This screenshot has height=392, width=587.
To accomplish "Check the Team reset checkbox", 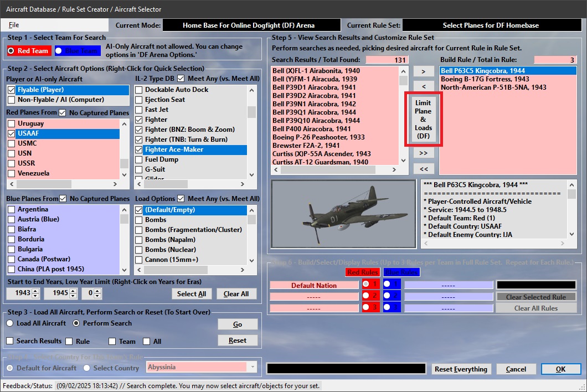I will (x=112, y=342).
